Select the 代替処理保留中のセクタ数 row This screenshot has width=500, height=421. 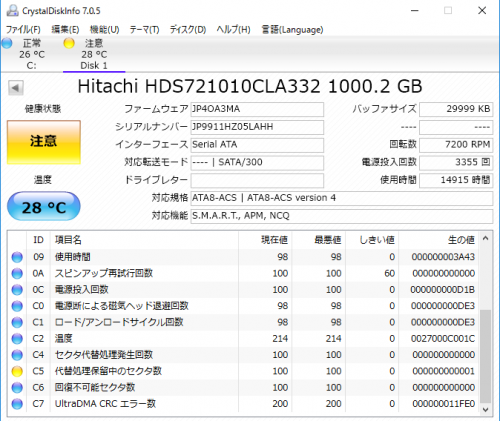click(x=243, y=371)
